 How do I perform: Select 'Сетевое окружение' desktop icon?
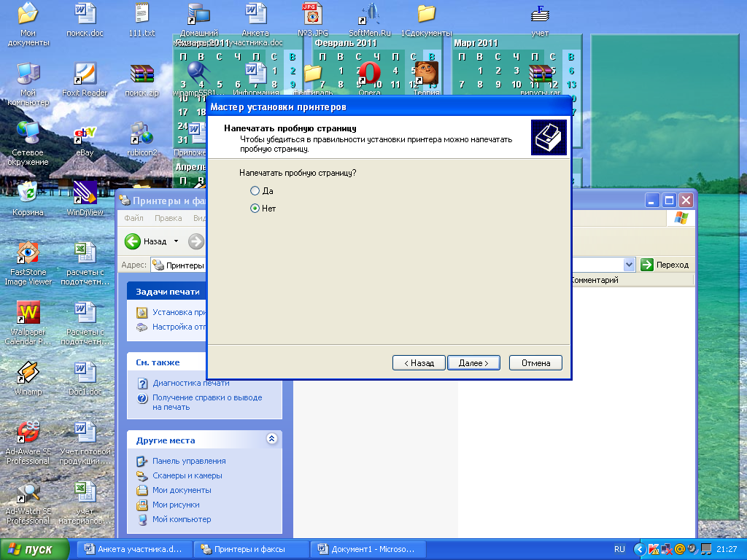[x=28, y=143]
